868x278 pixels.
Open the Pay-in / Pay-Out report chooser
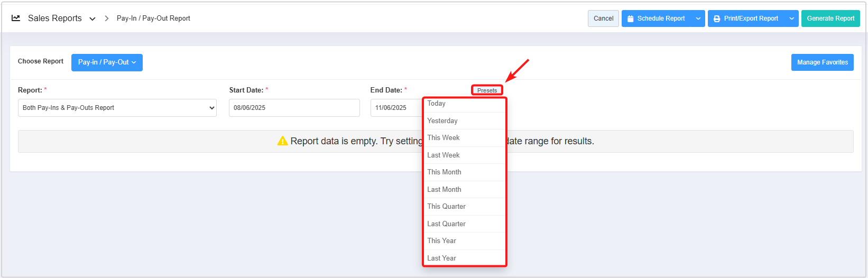107,62
